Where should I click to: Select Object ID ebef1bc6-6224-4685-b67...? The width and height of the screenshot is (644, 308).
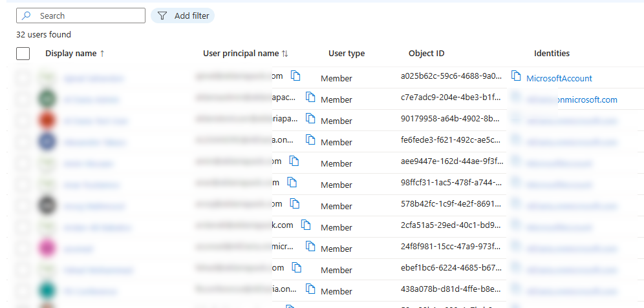pyautogui.click(x=451, y=267)
